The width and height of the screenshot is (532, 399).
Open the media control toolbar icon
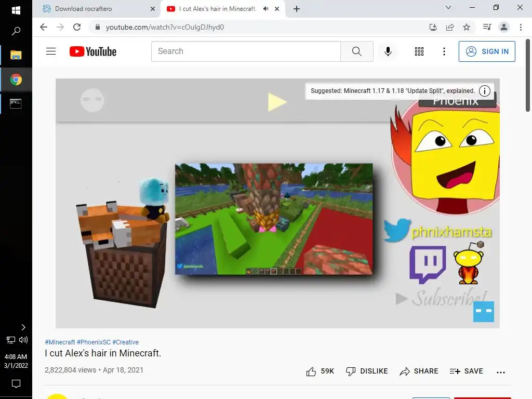[487, 27]
